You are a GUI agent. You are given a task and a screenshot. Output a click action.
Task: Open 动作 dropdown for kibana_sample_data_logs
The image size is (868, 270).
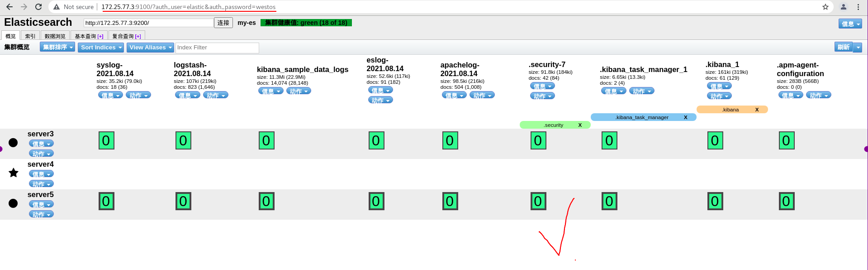pyautogui.click(x=299, y=91)
